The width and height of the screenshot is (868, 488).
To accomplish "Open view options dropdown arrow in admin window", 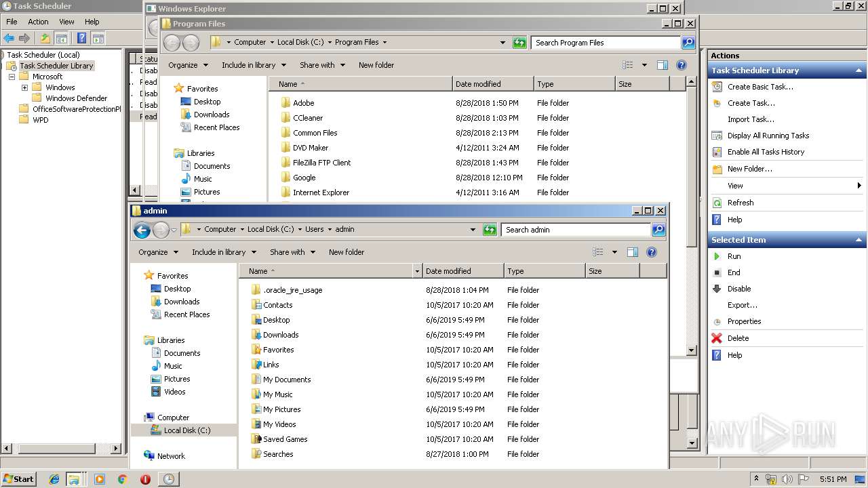I will [614, 252].
